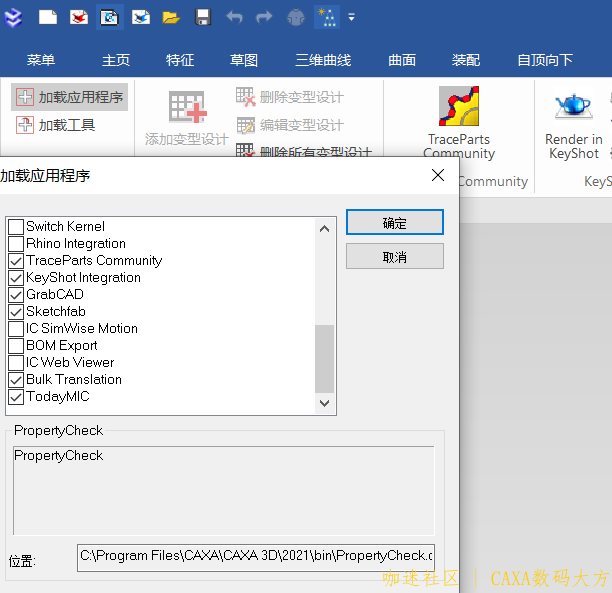Click the 加载应用程序 ribbon button
The height and width of the screenshot is (593, 612).
(x=69, y=97)
